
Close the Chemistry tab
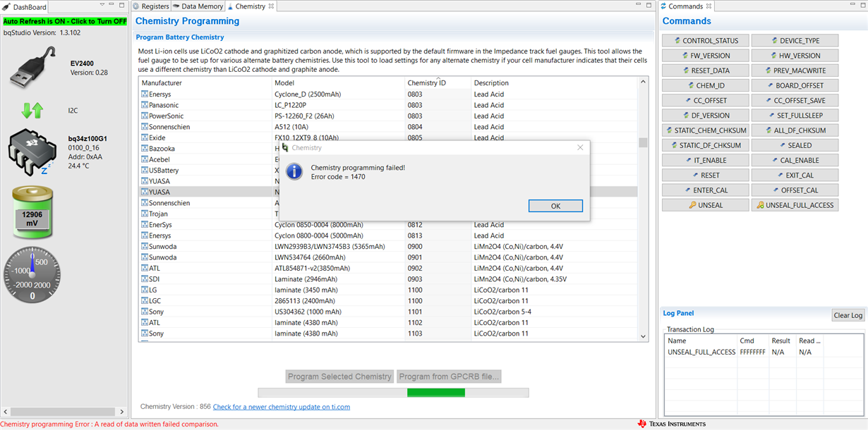tap(272, 6)
